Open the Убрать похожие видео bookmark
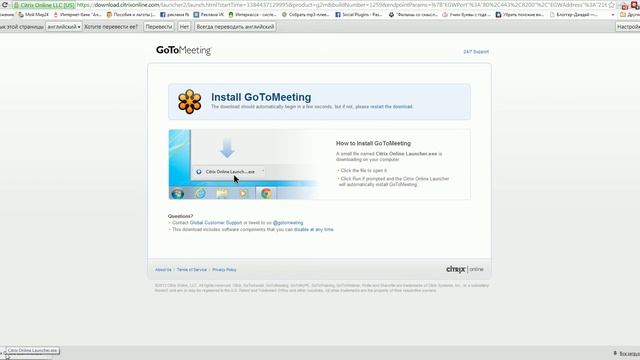This screenshot has height=360, width=640. pos(520,15)
